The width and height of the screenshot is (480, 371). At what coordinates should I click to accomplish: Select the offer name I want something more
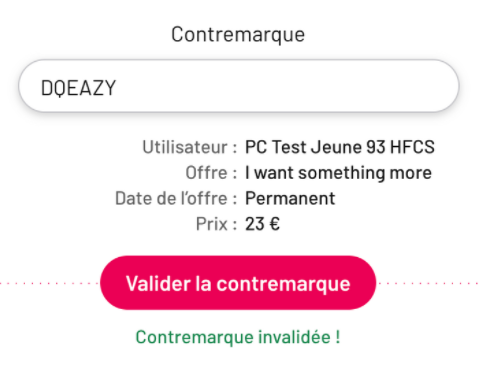point(338,173)
